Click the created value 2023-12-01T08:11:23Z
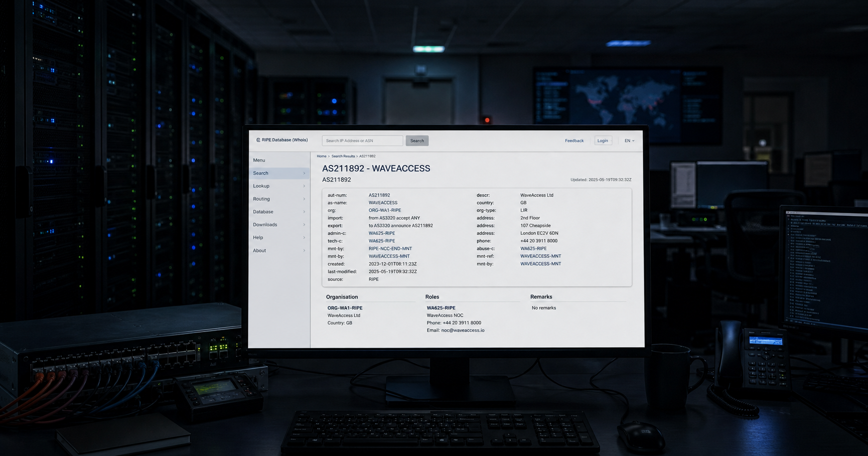 tap(393, 264)
